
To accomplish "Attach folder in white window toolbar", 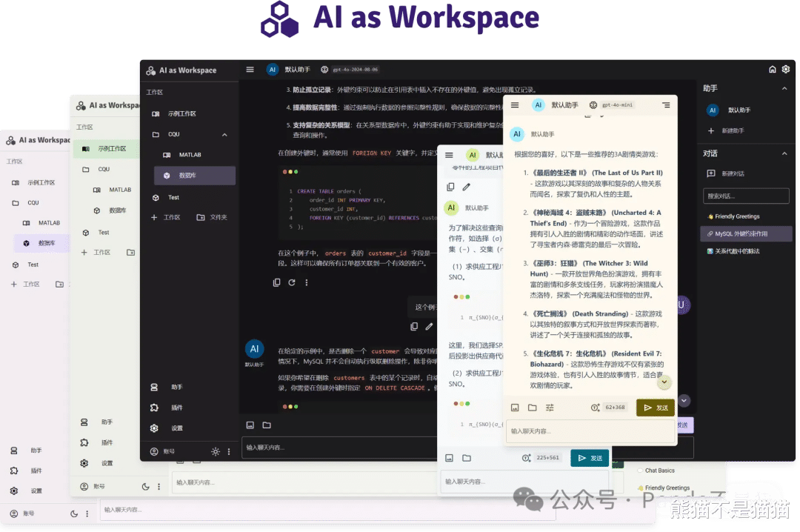I will coord(467,458).
